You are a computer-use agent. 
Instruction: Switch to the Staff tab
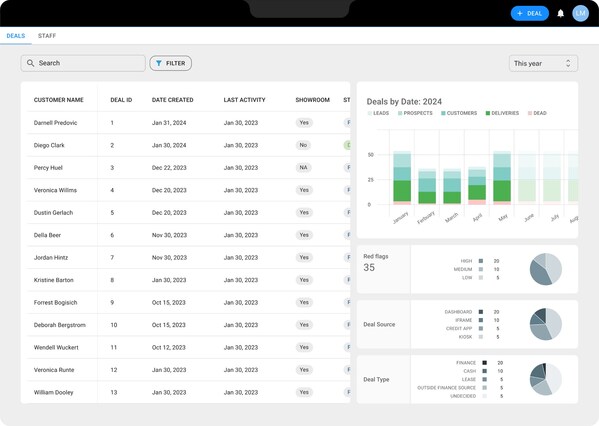(47, 36)
